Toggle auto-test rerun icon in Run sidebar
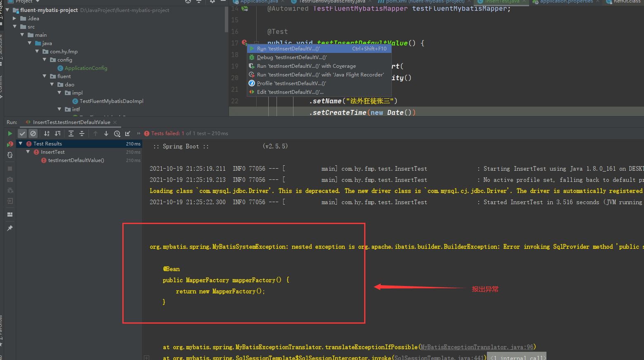Viewport: 644px width, 360px height. point(10,155)
